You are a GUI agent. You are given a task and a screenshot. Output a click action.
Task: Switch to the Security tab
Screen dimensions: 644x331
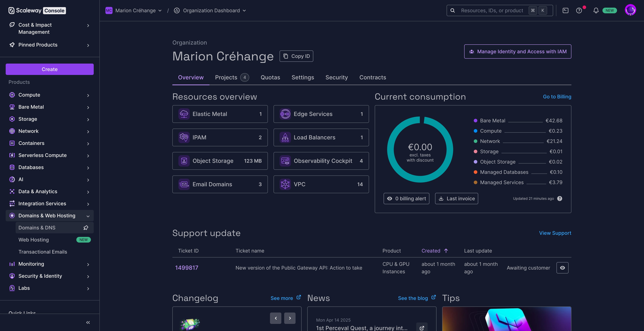337,77
